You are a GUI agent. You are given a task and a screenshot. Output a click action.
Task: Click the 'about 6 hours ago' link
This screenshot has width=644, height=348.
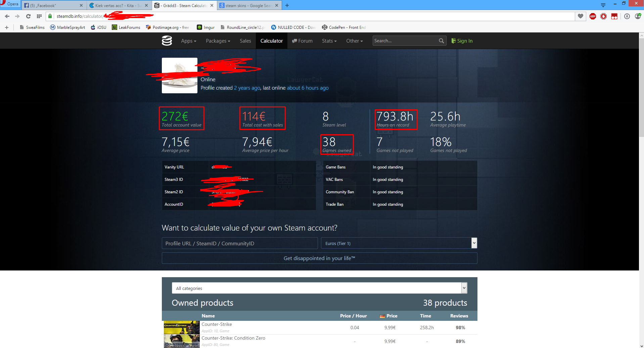(308, 88)
